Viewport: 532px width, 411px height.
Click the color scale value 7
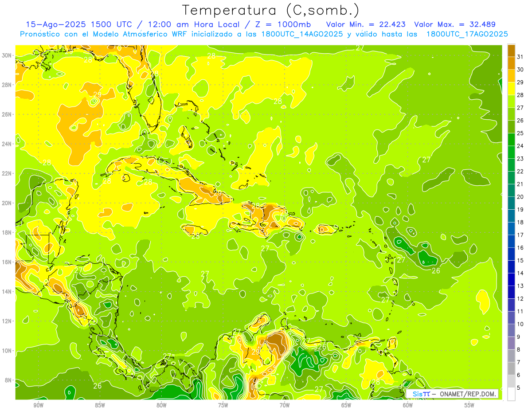click(519, 362)
